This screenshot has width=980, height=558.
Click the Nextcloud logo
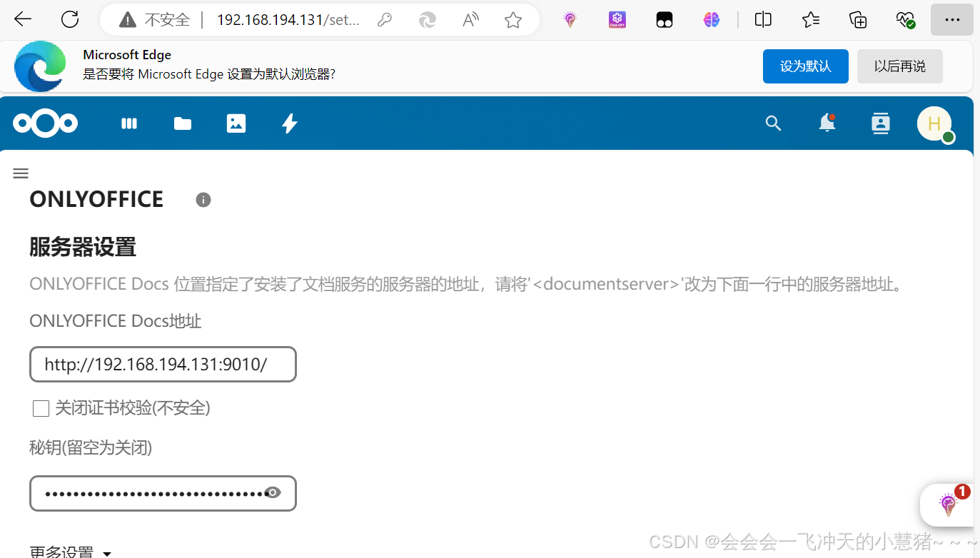pyautogui.click(x=45, y=123)
